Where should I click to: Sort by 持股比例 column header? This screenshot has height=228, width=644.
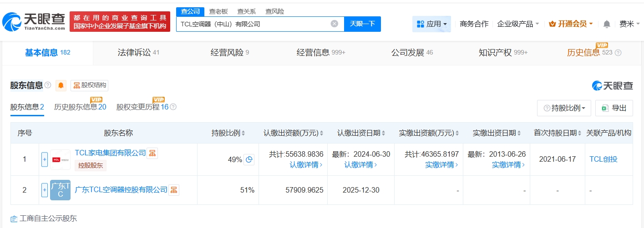point(228,133)
